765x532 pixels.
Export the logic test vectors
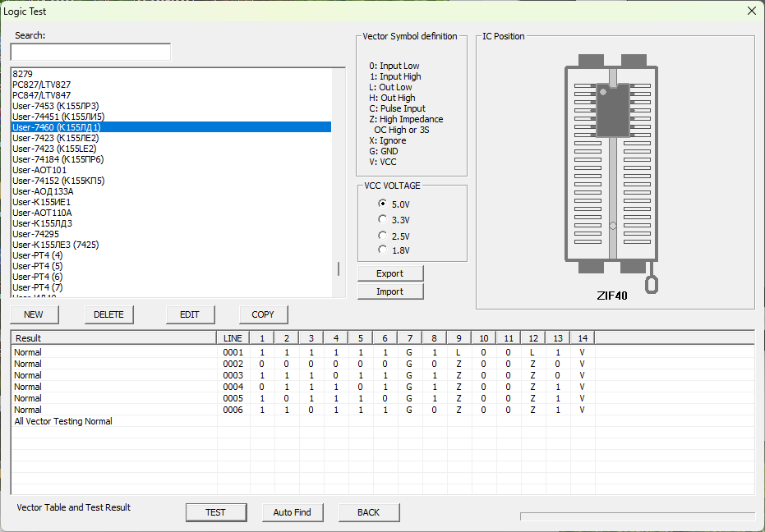point(390,273)
